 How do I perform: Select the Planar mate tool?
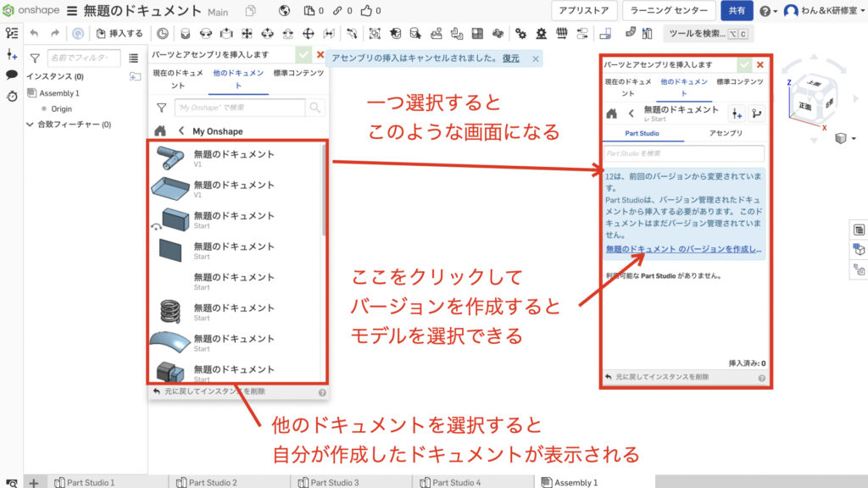[x=247, y=34]
